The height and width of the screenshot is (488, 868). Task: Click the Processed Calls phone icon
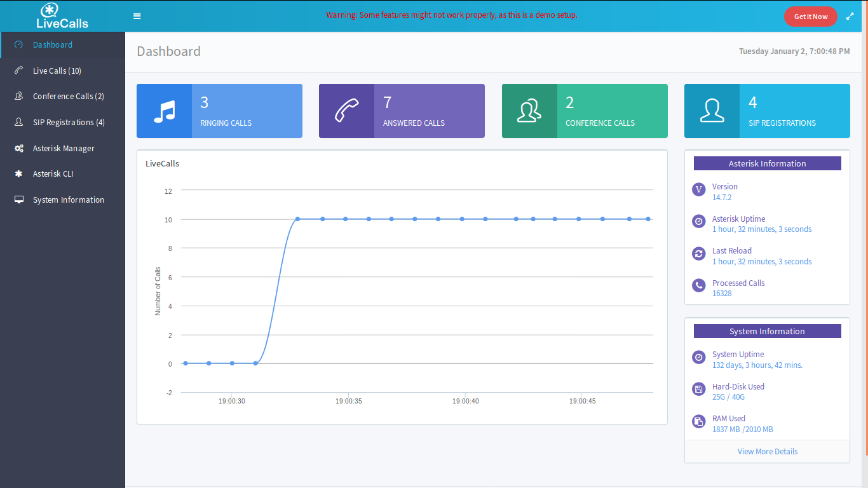pyautogui.click(x=699, y=285)
